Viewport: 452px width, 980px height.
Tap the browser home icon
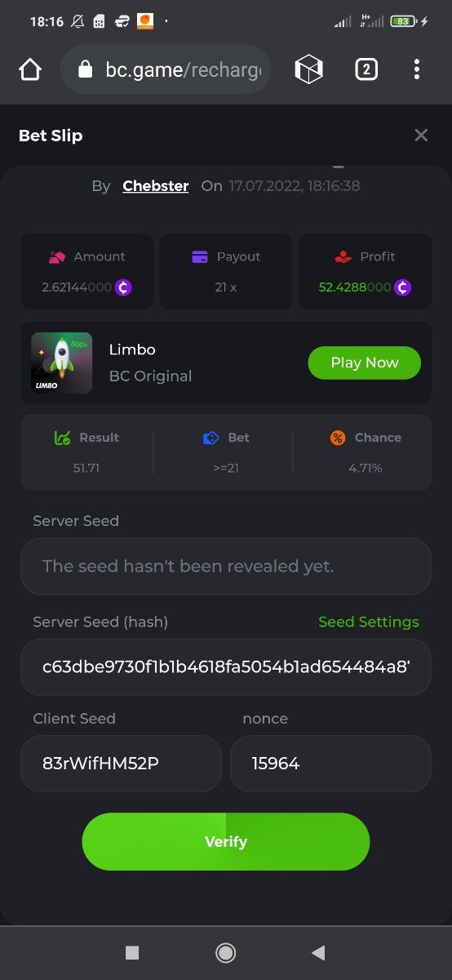pyautogui.click(x=30, y=70)
